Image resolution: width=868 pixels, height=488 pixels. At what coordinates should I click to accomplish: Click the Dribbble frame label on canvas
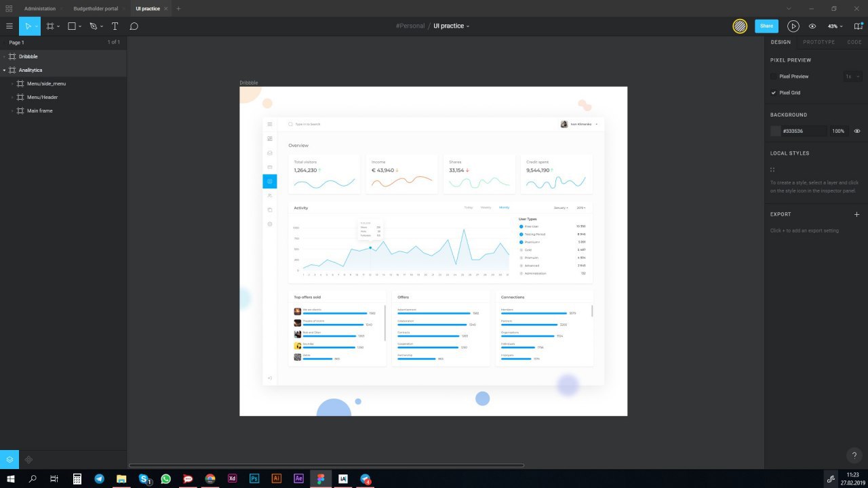pos(249,83)
